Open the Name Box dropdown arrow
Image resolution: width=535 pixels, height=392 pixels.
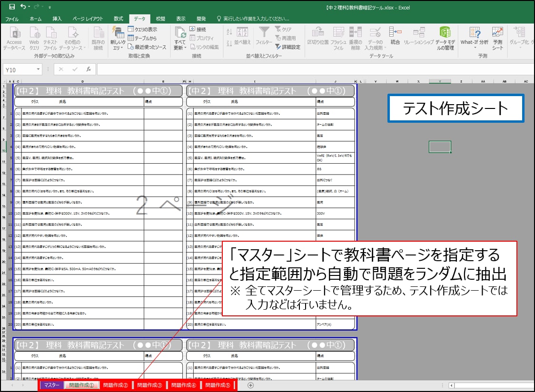coord(38,69)
